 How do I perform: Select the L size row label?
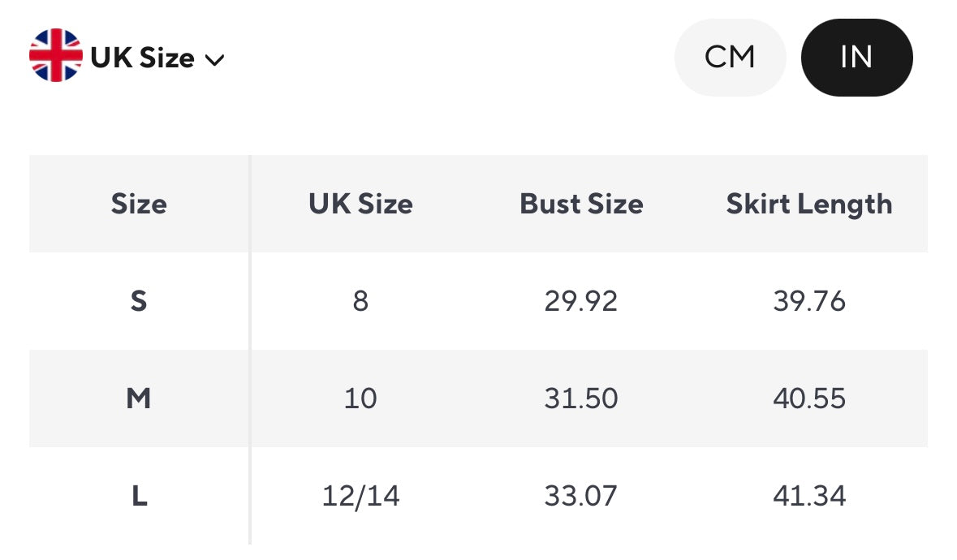coord(139,496)
